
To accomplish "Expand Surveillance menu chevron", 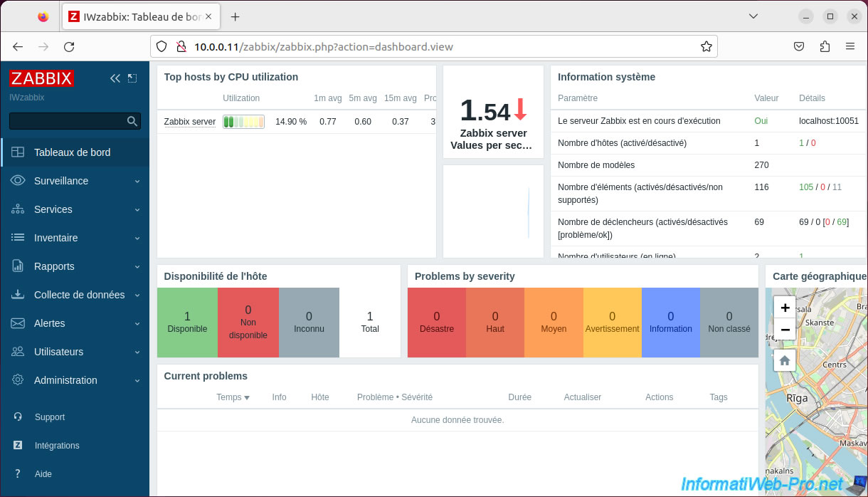I will pos(137,182).
